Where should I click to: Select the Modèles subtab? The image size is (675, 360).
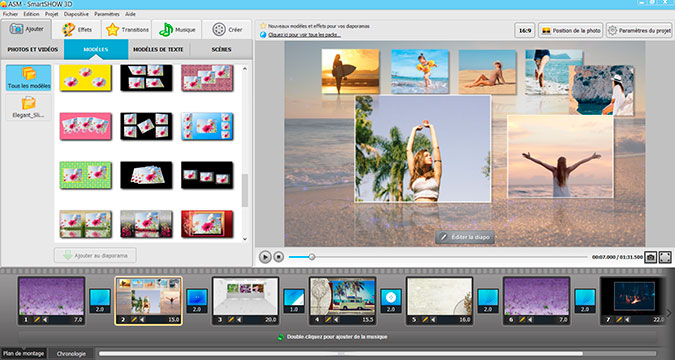(96, 50)
